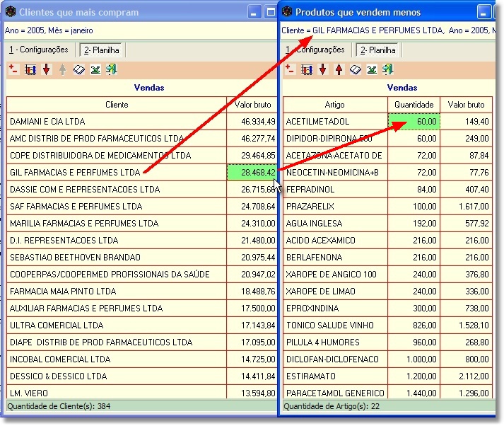504x426 pixels.
Task: Click ACETILMETADOL article cell
Action: [x=335, y=122]
